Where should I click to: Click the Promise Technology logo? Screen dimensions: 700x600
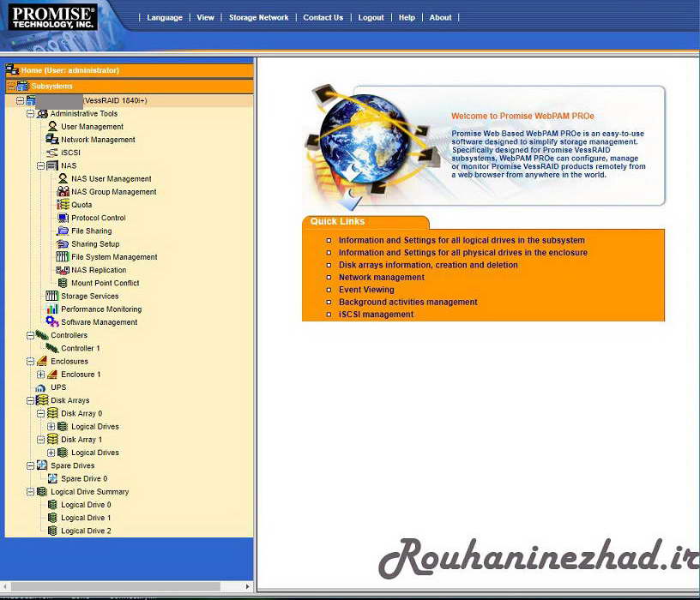tap(52, 18)
